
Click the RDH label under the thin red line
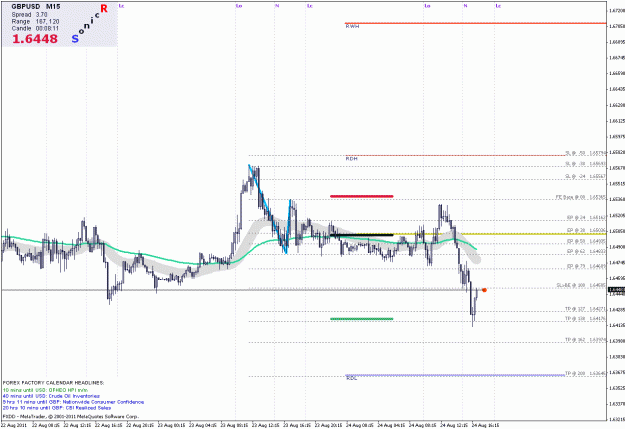click(351, 159)
